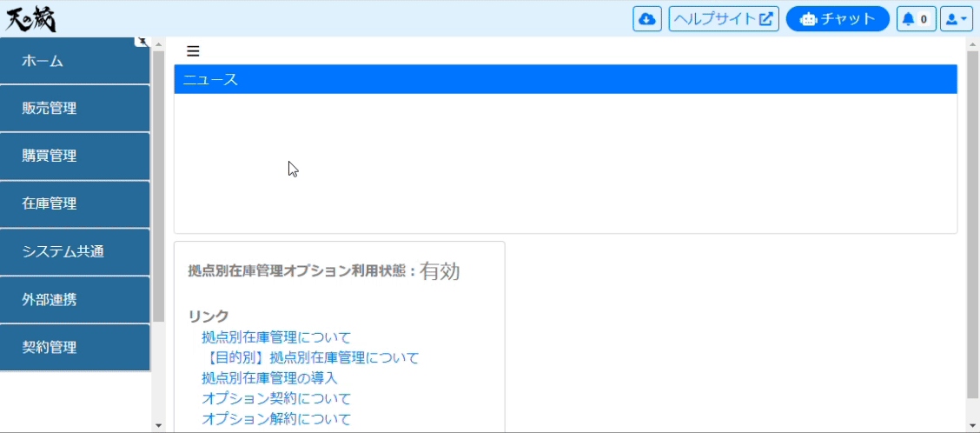Click the 天の蔵 logo
Image resolution: width=980 pixels, height=433 pixels.
[x=30, y=19]
